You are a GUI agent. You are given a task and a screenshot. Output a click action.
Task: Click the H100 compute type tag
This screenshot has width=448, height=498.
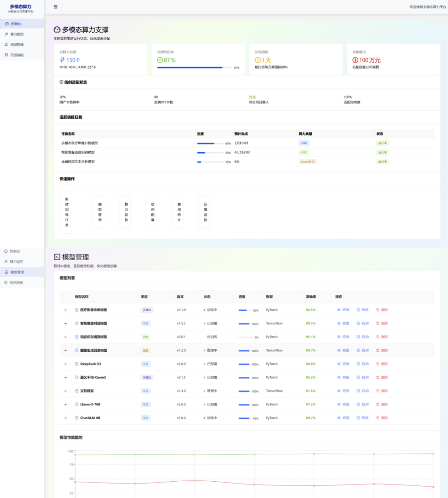click(x=304, y=143)
